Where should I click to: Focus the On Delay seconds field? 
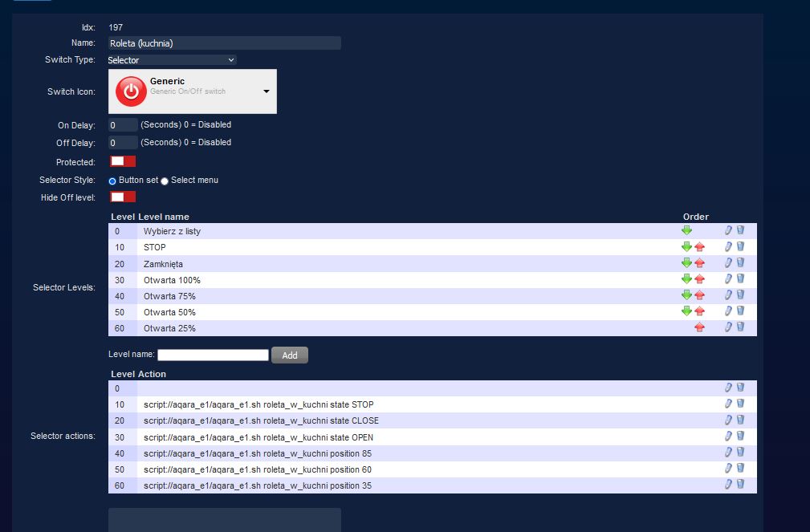123,125
